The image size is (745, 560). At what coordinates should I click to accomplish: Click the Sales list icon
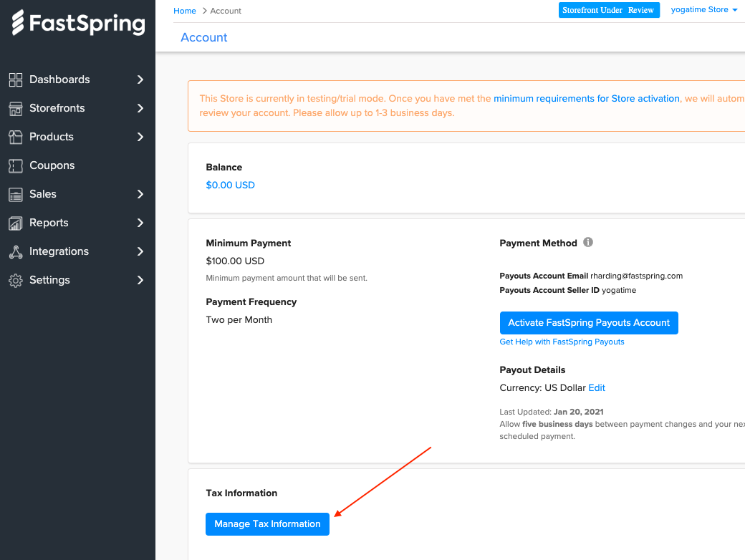click(x=16, y=194)
